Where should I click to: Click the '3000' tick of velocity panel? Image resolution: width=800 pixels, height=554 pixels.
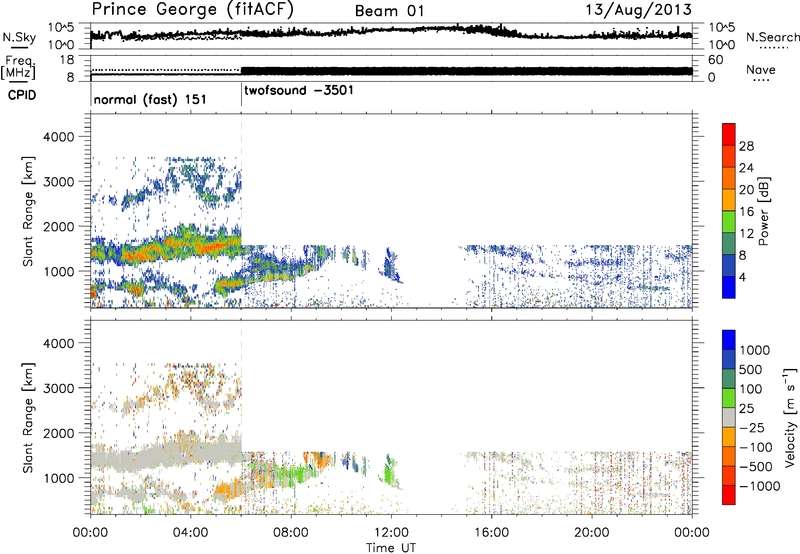point(60,388)
